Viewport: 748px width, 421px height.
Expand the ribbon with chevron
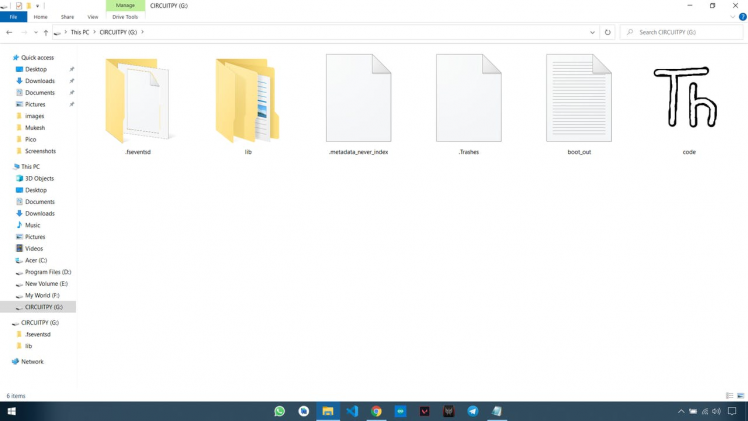pos(732,17)
